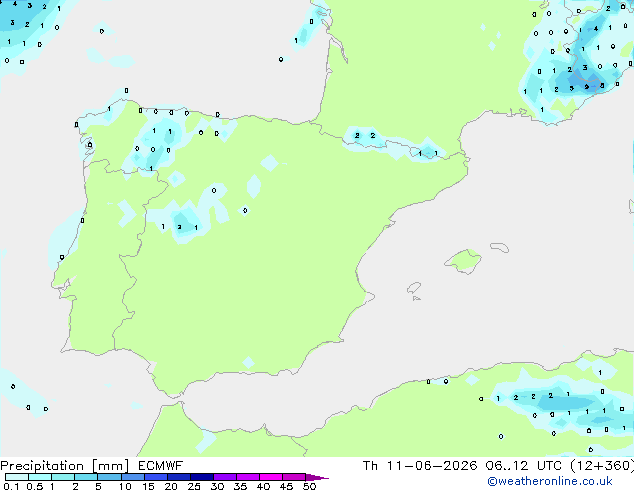Click the 'Precipitation [mm]' title label
Screen dimensions: 634x490
pyautogui.click(x=65, y=466)
